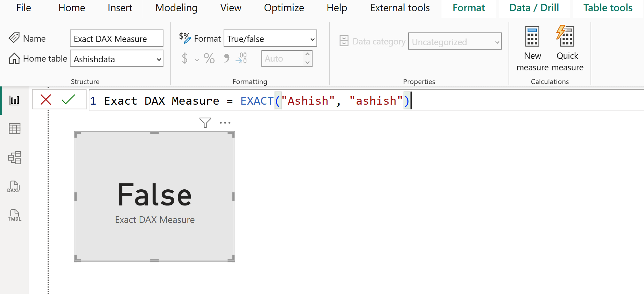Open currency symbol dropdown arrow

[x=197, y=60]
